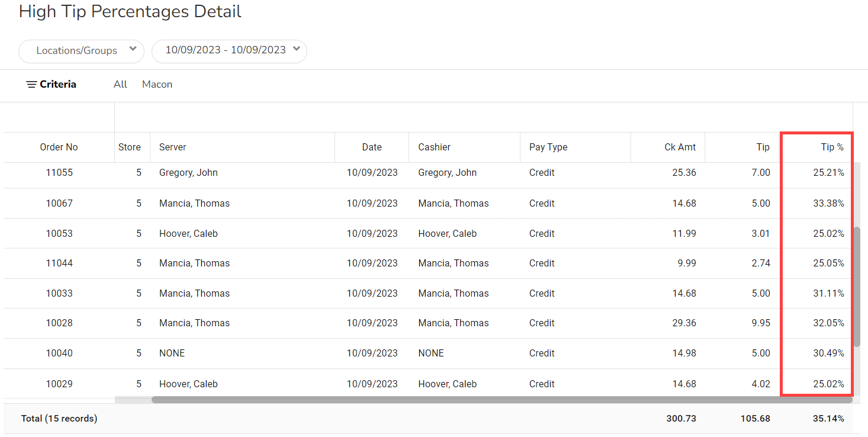Click the date range chevron arrow
This screenshot has width=868, height=437.
pyautogui.click(x=296, y=49)
